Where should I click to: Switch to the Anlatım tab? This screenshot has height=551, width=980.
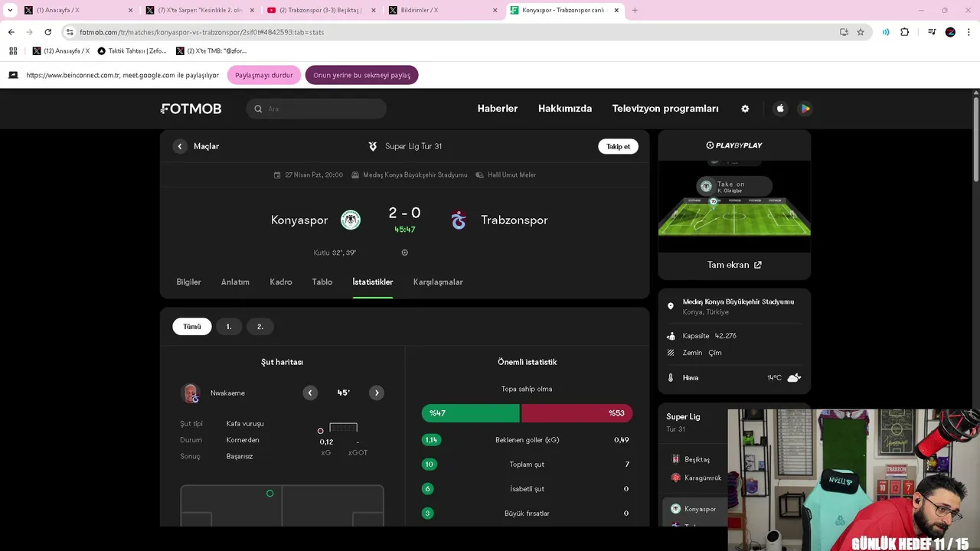[x=235, y=282]
